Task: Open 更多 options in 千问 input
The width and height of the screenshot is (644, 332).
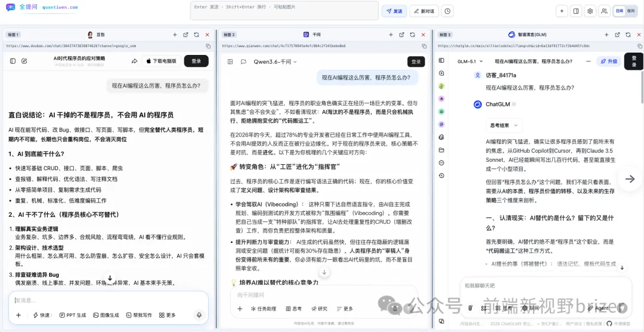Action: tap(345, 309)
